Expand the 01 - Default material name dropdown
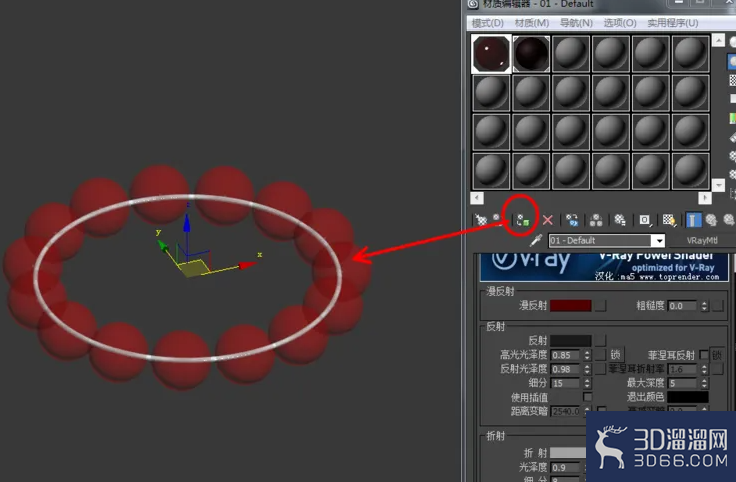Image resolution: width=736 pixels, height=482 pixels. point(659,241)
